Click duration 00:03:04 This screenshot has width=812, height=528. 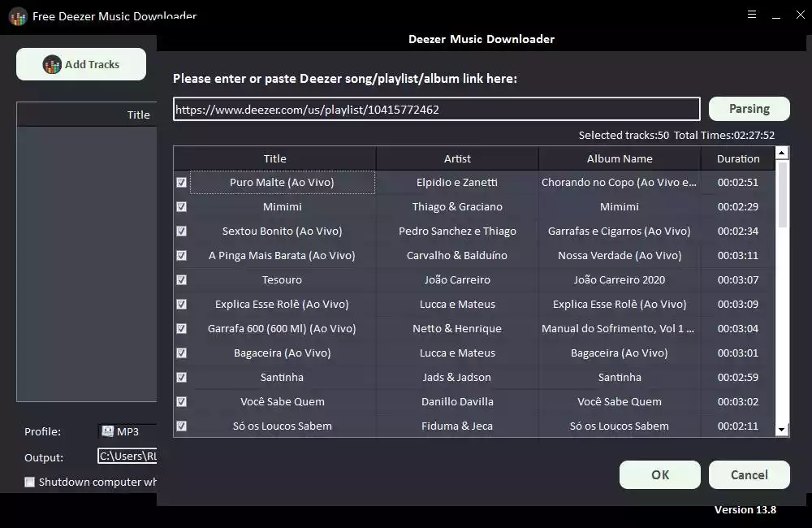click(x=738, y=328)
